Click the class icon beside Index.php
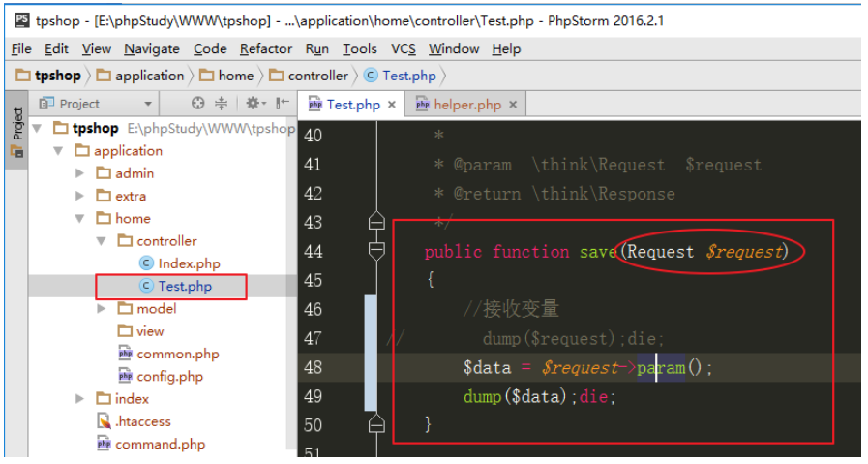 tap(146, 263)
